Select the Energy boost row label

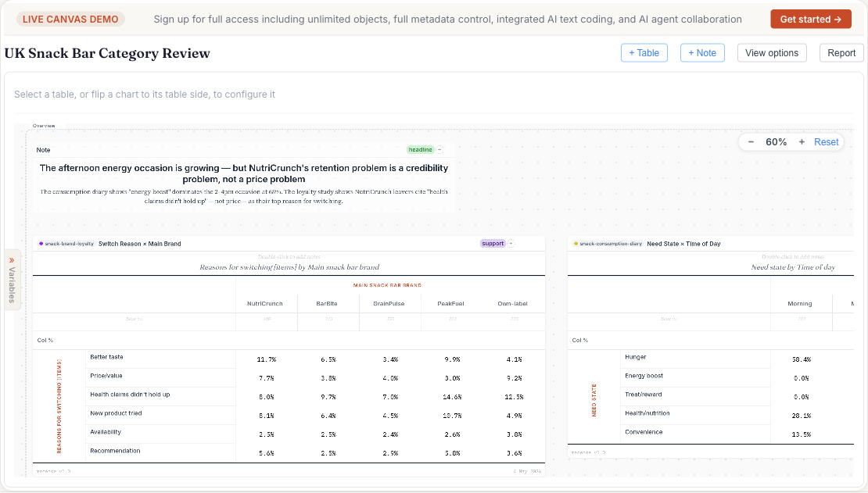(644, 376)
